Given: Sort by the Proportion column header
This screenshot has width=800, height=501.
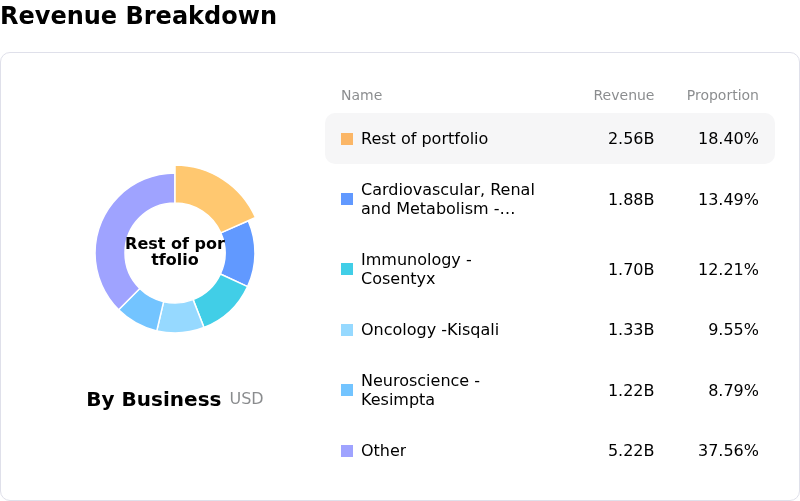Looking at the screenshot, I should (x=722, y=96).
